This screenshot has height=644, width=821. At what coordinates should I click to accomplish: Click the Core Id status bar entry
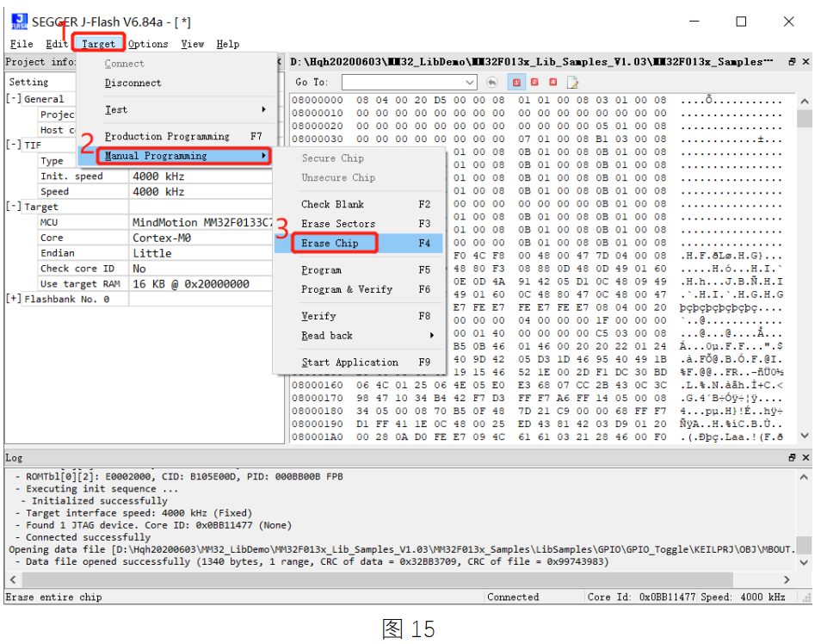point(641,597)
